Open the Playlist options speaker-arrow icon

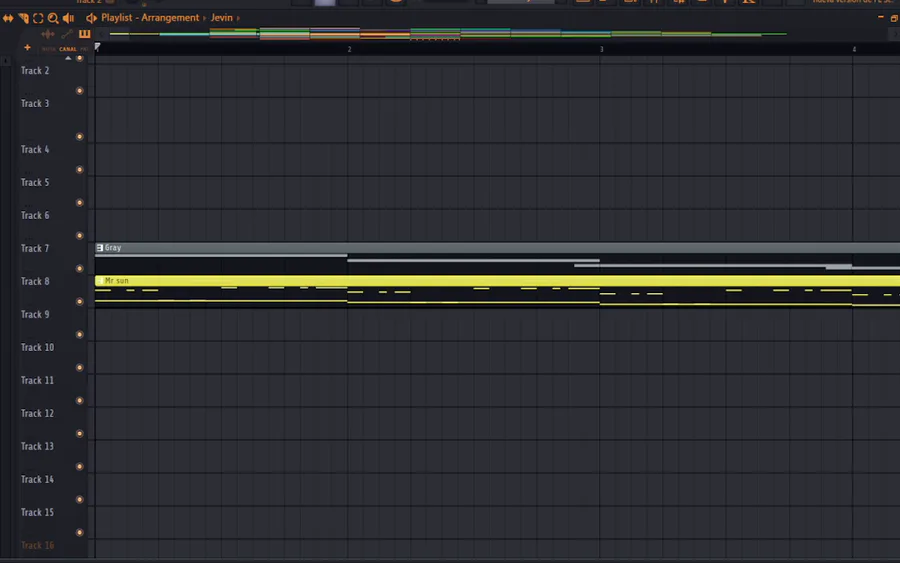(x=91, y=18)
